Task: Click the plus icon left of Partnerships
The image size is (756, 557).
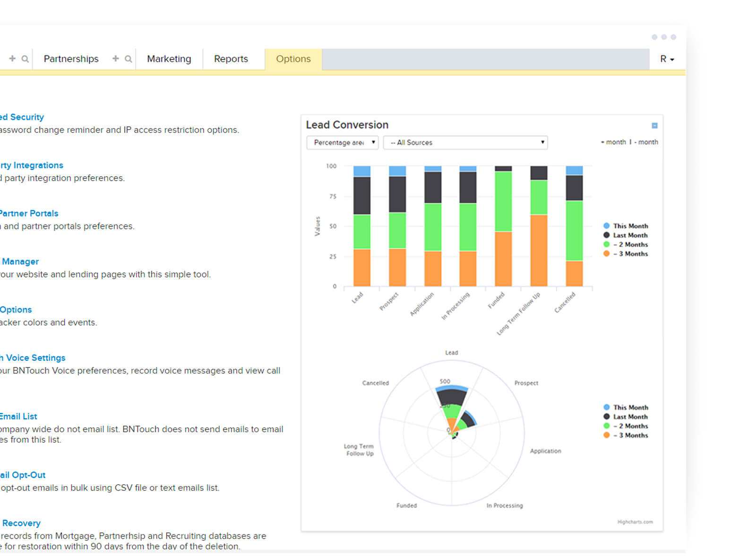Action: [x=12, y=59]
